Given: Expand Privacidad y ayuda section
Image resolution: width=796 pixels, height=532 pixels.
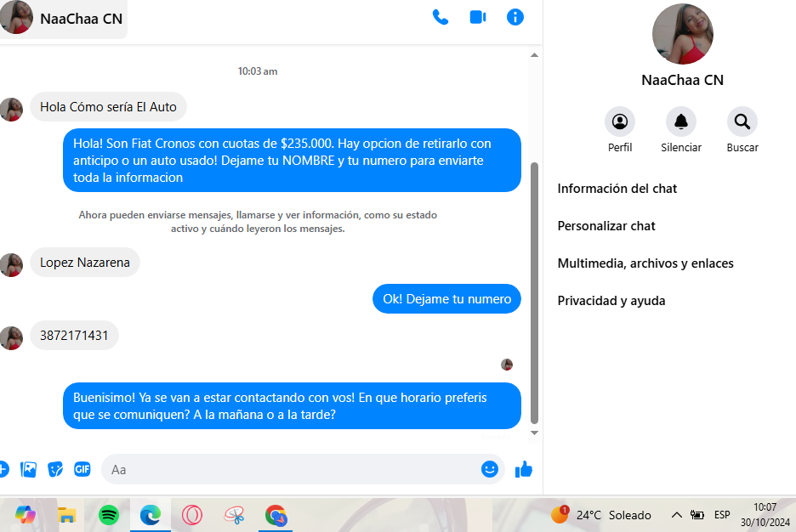Looking at the screenshot, I should click(611, 301).
